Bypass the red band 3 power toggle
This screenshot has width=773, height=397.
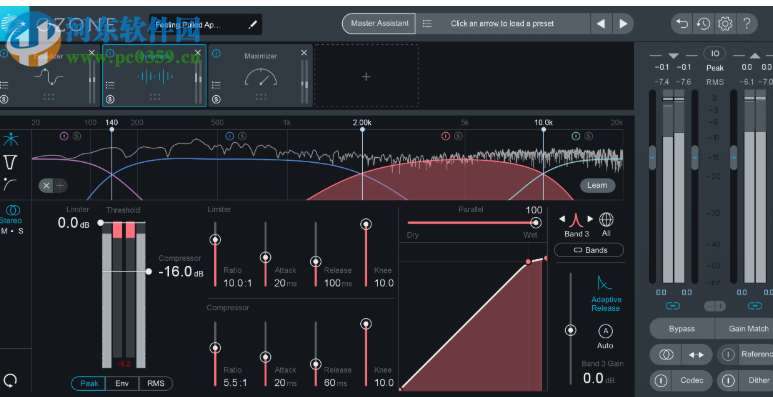(446, 136)
